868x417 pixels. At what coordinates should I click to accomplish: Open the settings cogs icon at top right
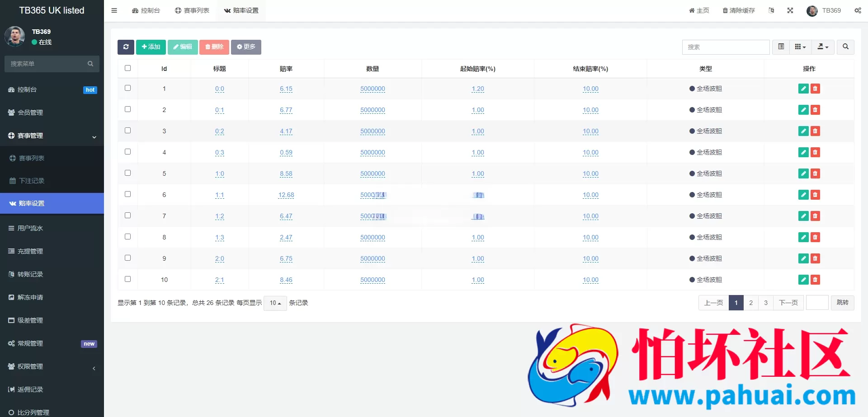click(858, 10)
